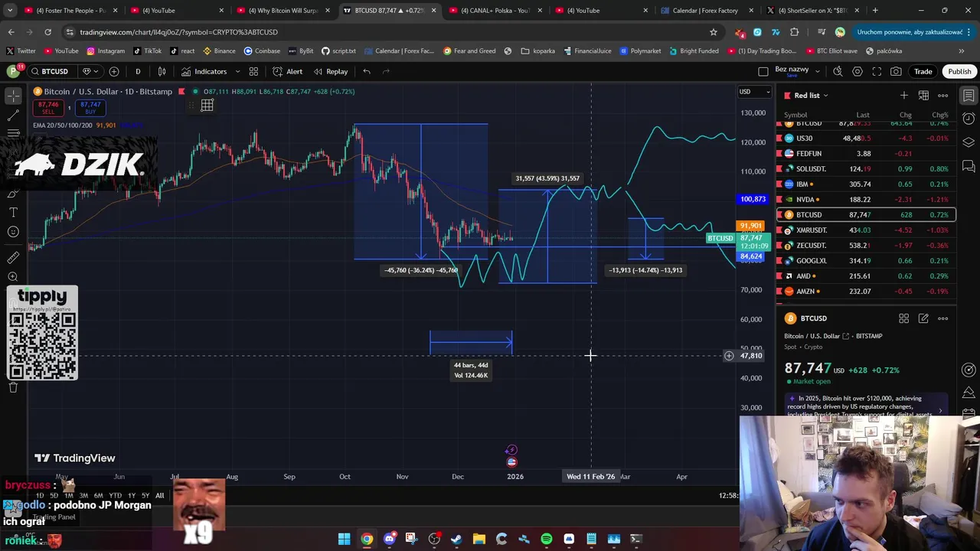The height and width of the screenshot is (551, 980).
Task: Start bar Replay mode
Action: coord(330,71)
